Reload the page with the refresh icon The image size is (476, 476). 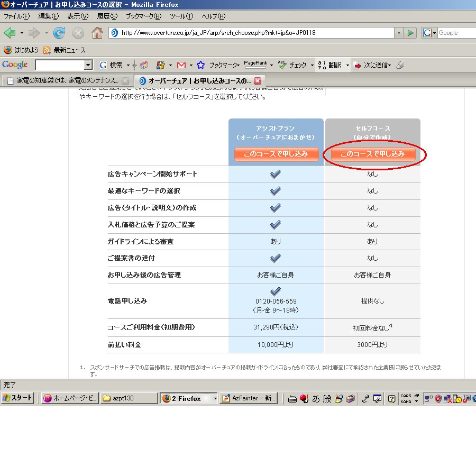tap(59, 33)
